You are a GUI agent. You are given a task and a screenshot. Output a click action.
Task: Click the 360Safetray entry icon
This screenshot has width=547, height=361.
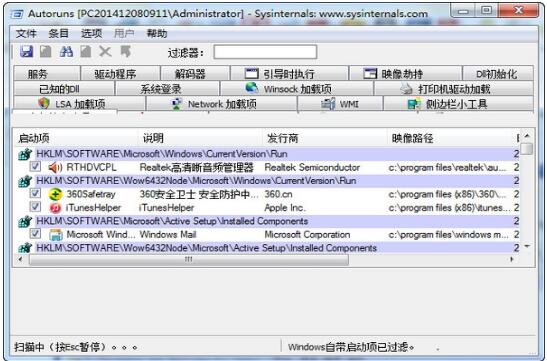[55, 195]
